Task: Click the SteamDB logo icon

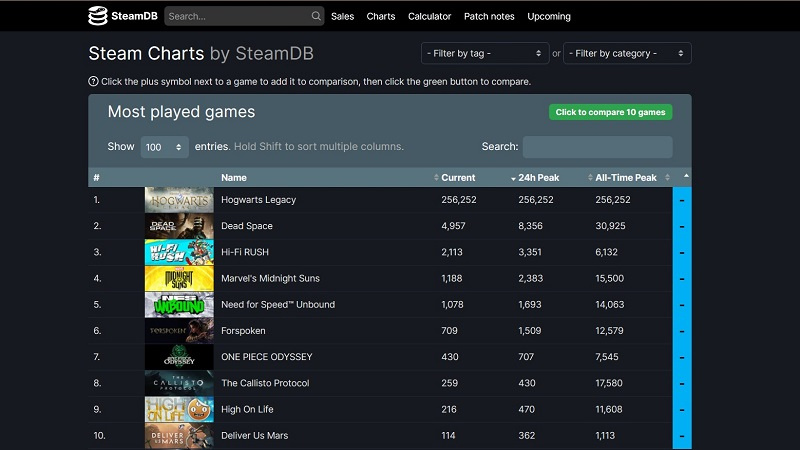Action: coord(97,16)
